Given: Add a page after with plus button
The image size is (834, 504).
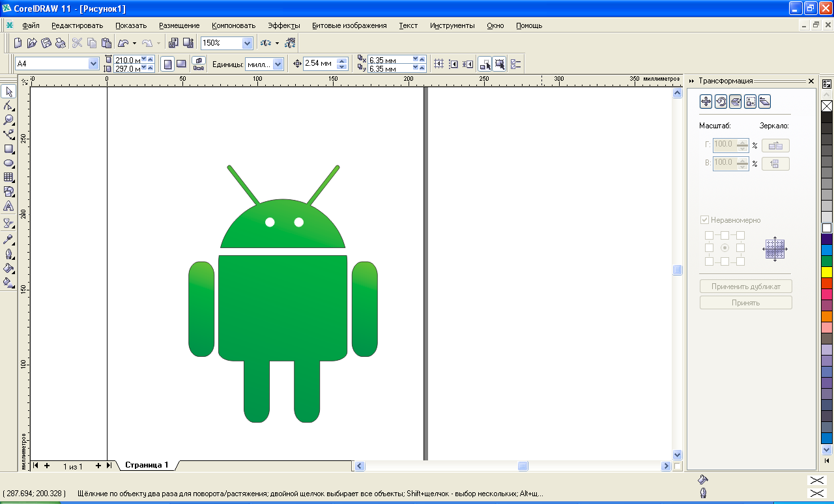Looking at the screenshot, I should point(98,466).
